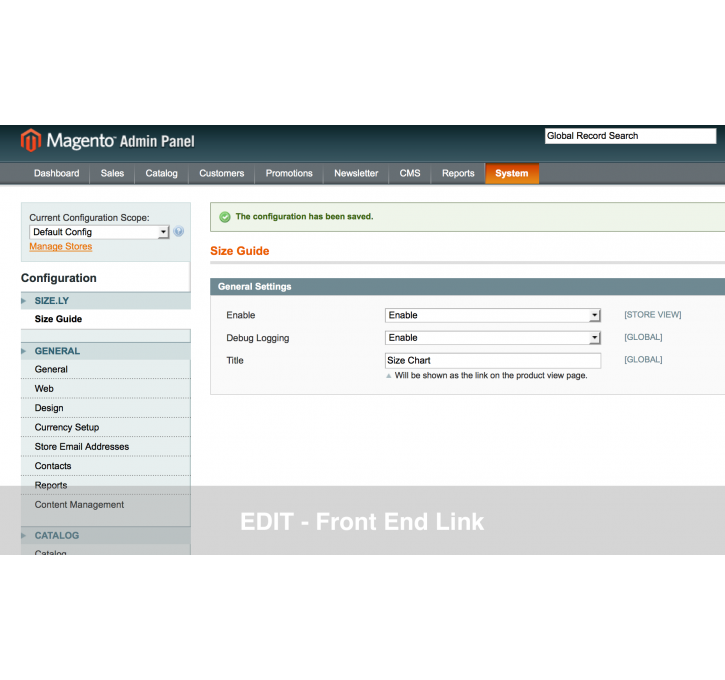Click the configuration scope help icon

click(x=178, y=231)
